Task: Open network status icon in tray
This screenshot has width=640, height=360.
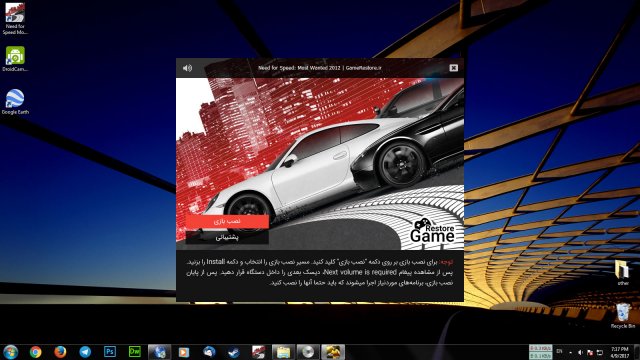Action: (600, 352)
